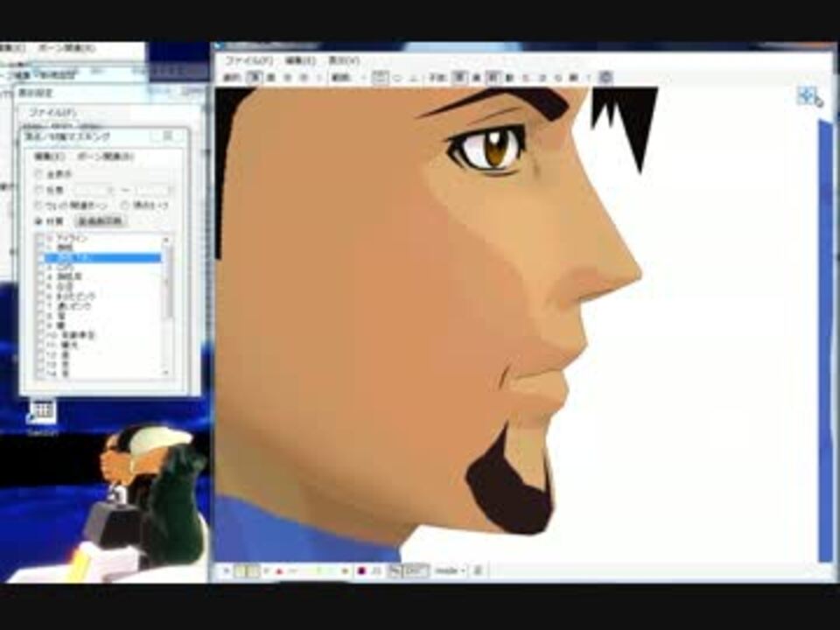
Task: Select 頂点モーフ radio in masking window
Action: pos(125,206)
